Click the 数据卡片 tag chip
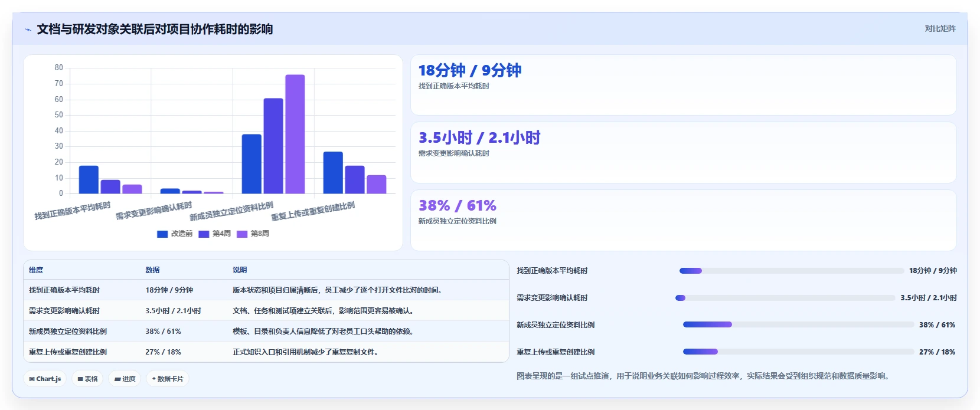The width and height of the screenshot is (980, 410). pyautogui.click(x=168, y=379)
